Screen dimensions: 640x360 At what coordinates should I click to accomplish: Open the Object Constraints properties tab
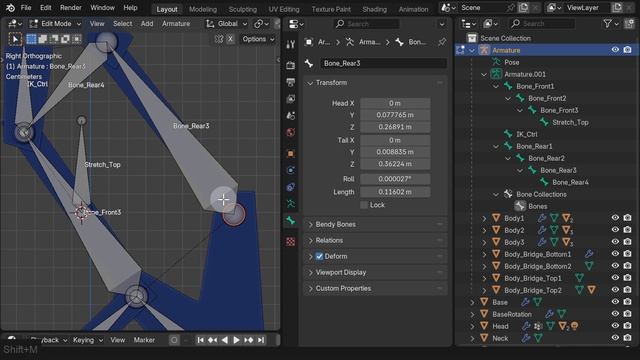tap(291, 187)
